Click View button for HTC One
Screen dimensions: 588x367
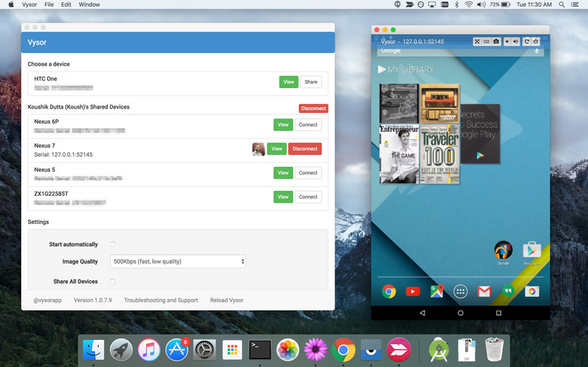(288, 81)
